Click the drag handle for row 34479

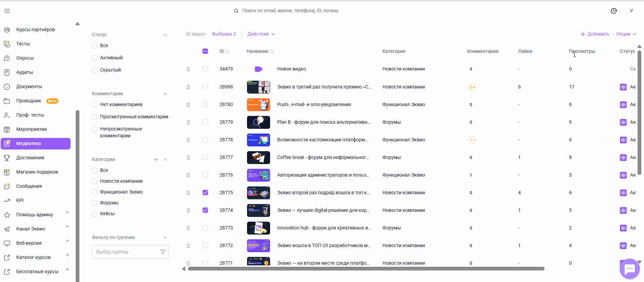[188, 69]
